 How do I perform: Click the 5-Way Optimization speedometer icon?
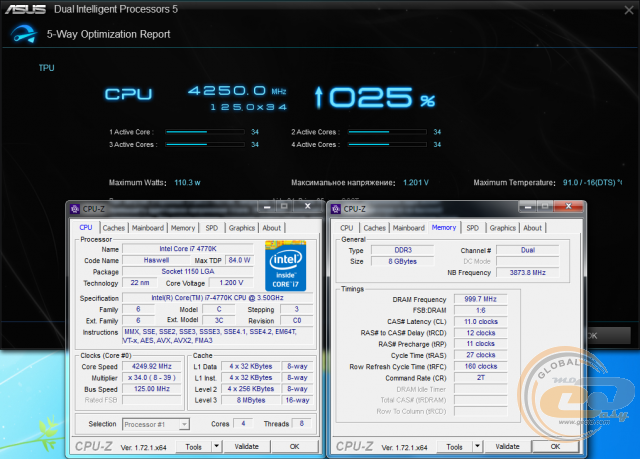[24, 33]
